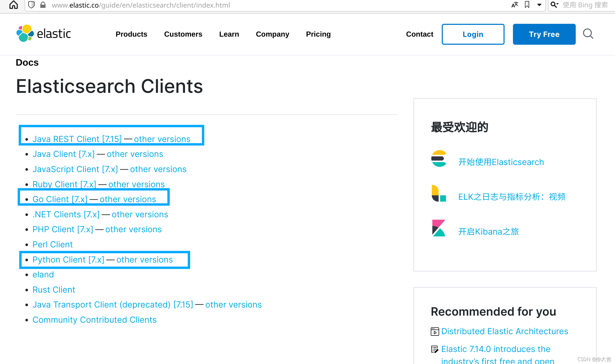The height and width of the screenshot is (364, 615).
Task: Open the Company menu
Action: point(272,34)
